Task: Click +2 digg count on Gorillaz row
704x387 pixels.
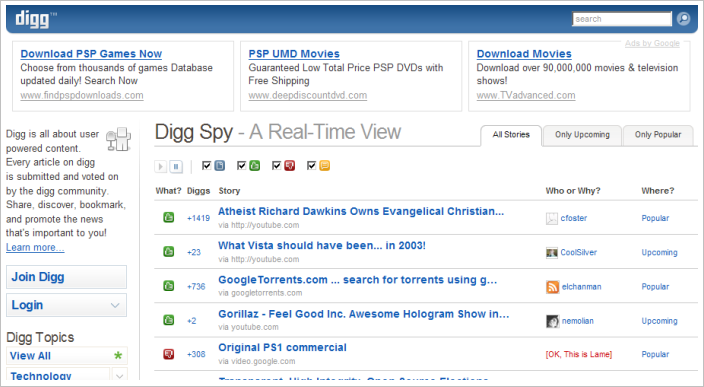Action: tap(192, 321)
